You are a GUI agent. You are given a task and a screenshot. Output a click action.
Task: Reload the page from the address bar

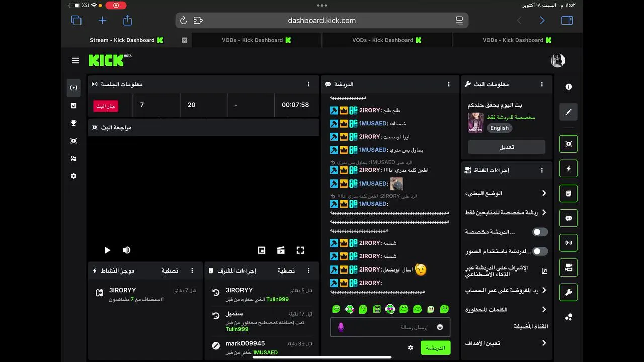[184, 21]
